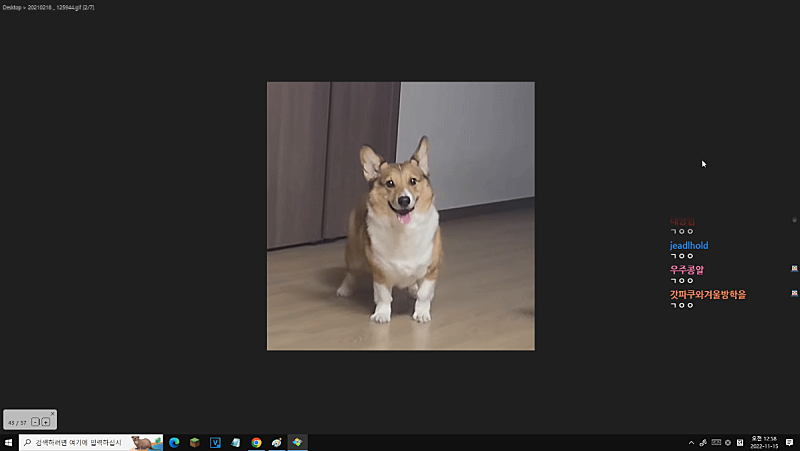
Task: Open the paint palette app on taskbar
Action: 277,442
